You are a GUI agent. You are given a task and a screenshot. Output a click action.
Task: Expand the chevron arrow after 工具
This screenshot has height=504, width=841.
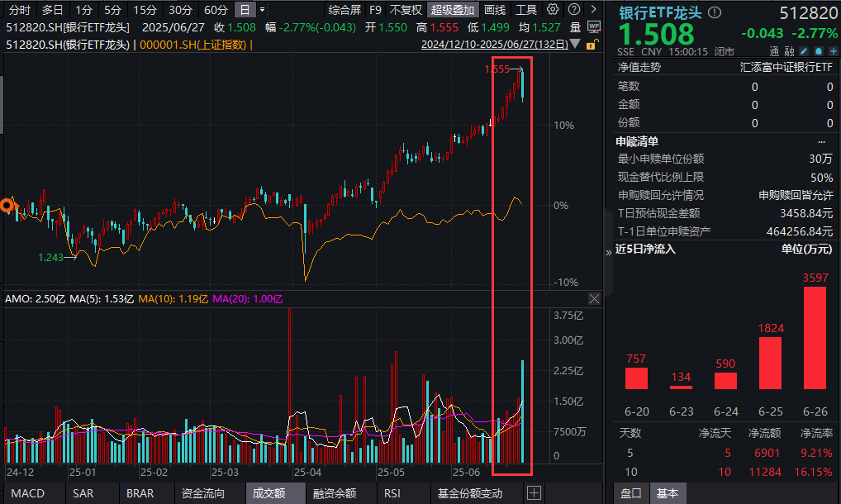(x=593, y=9)
